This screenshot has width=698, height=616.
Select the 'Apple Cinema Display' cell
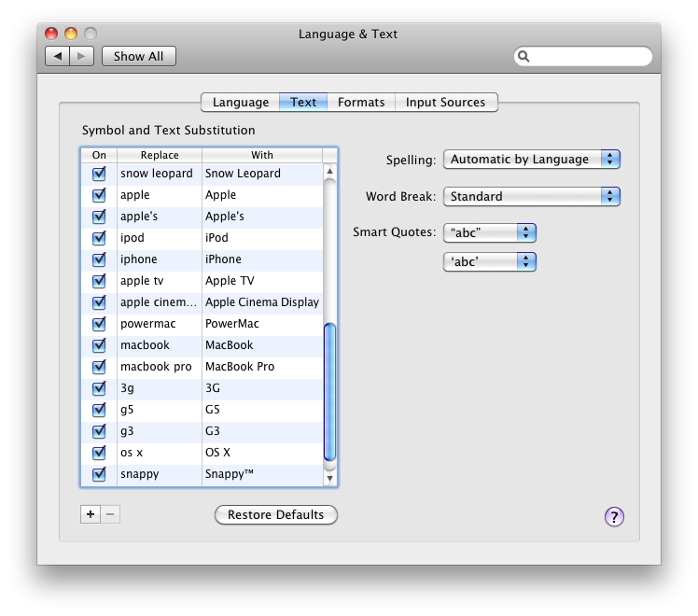pos(262,301)
